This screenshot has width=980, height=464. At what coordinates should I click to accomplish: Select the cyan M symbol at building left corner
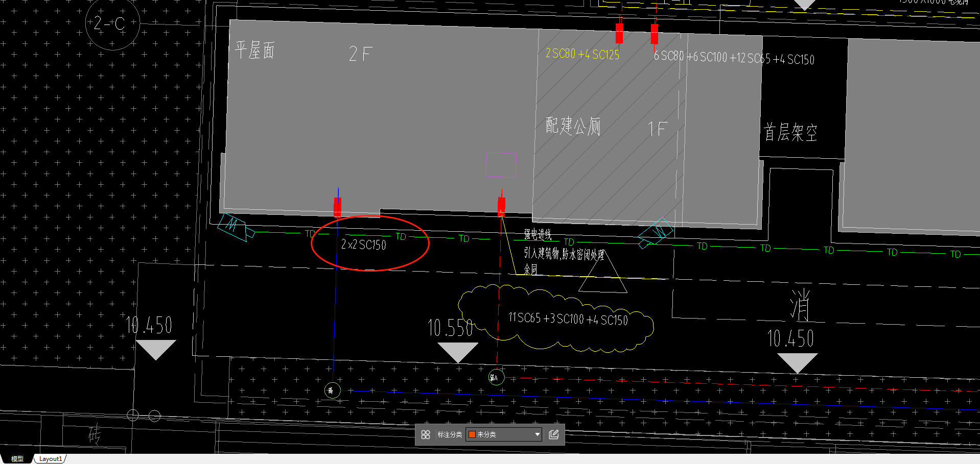pos(235,227)
